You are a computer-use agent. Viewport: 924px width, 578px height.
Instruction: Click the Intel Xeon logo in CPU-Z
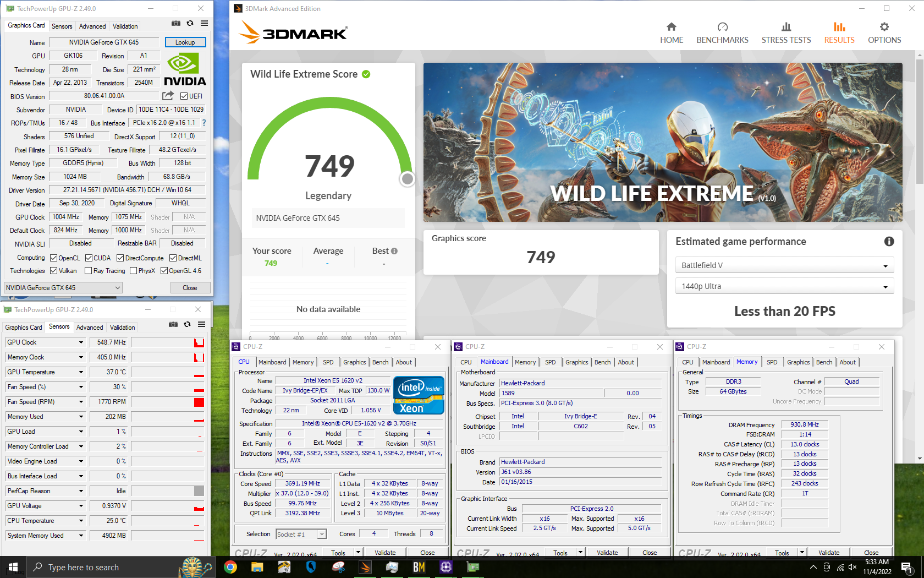[419, 395]
